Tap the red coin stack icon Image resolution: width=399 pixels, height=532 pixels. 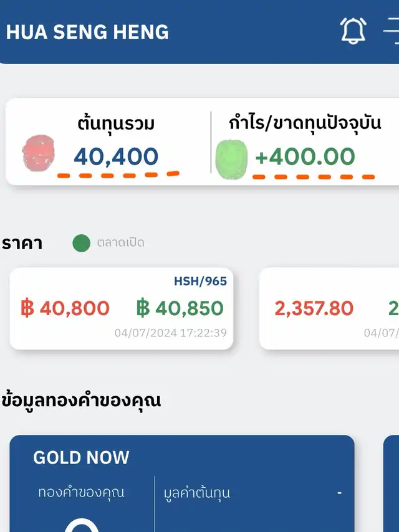(x=39, y=154)
